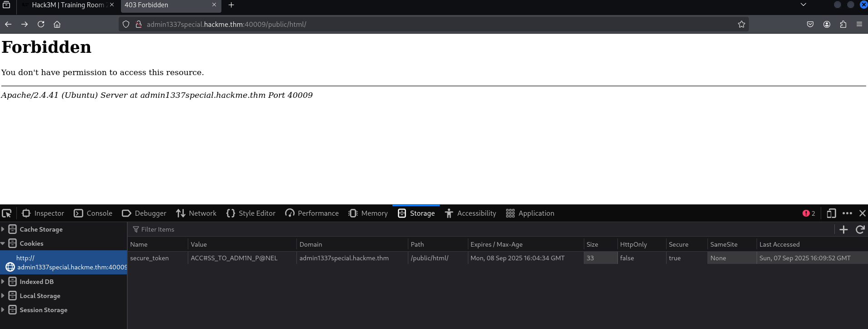Add a new cookie with plus icon
The width and height of the screenshot is (868, 329).
[x=843, y=229]
